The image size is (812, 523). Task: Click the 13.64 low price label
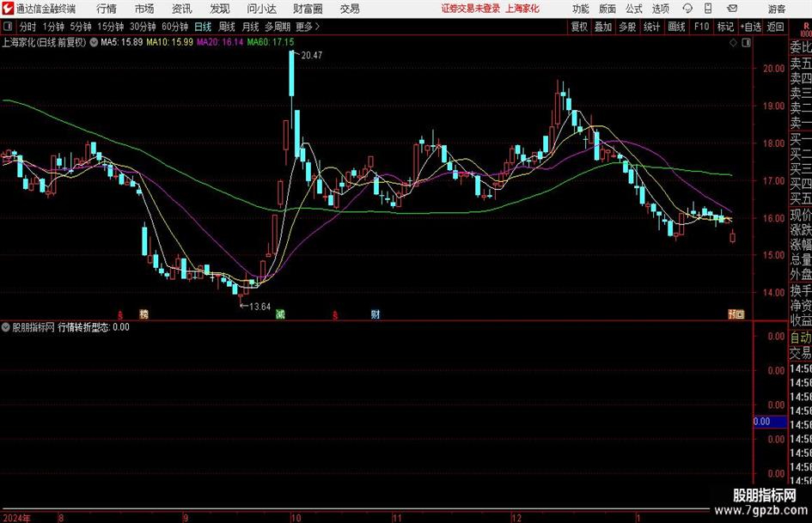[259, 307]
